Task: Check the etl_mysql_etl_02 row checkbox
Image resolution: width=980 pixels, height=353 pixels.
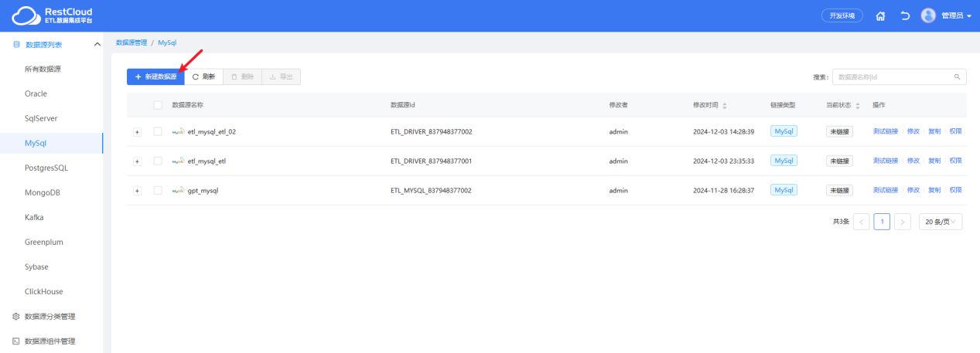Action: click(x=158, y=131)
